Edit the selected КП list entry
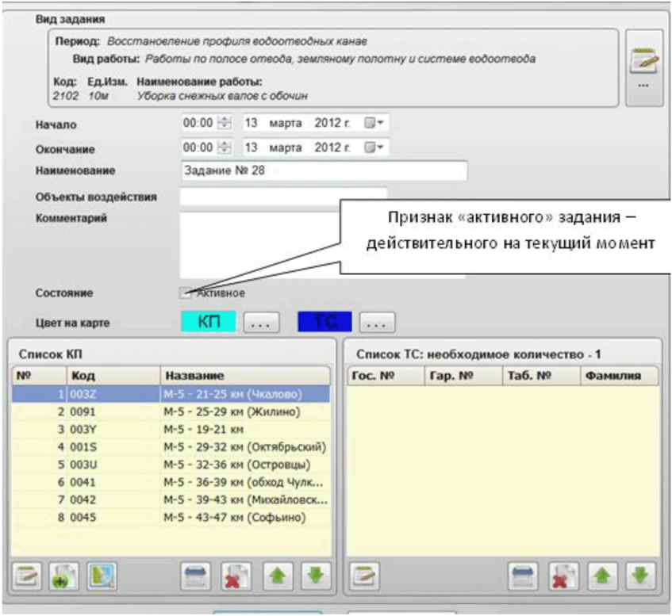 (26, 576)
